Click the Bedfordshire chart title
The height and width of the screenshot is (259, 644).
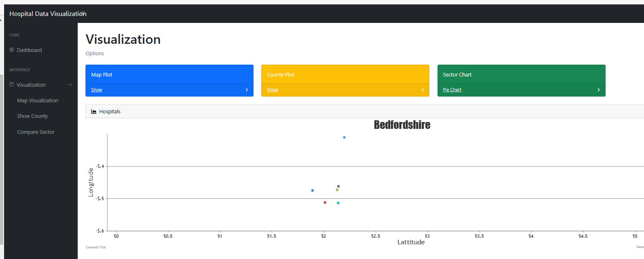click(x=402, y=125)
